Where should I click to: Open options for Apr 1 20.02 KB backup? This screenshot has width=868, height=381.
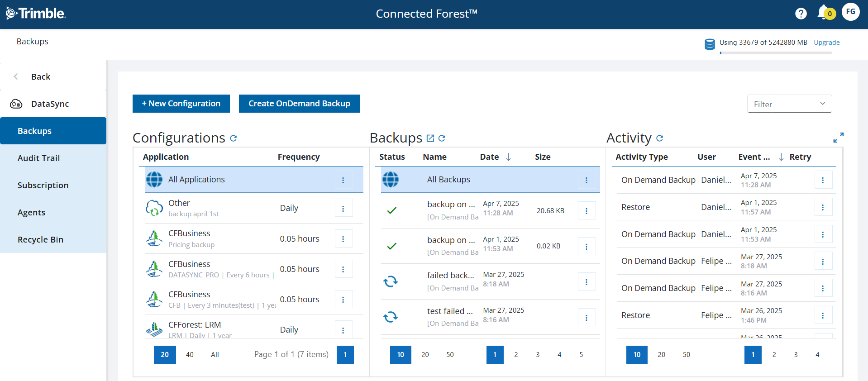[587, 247]
